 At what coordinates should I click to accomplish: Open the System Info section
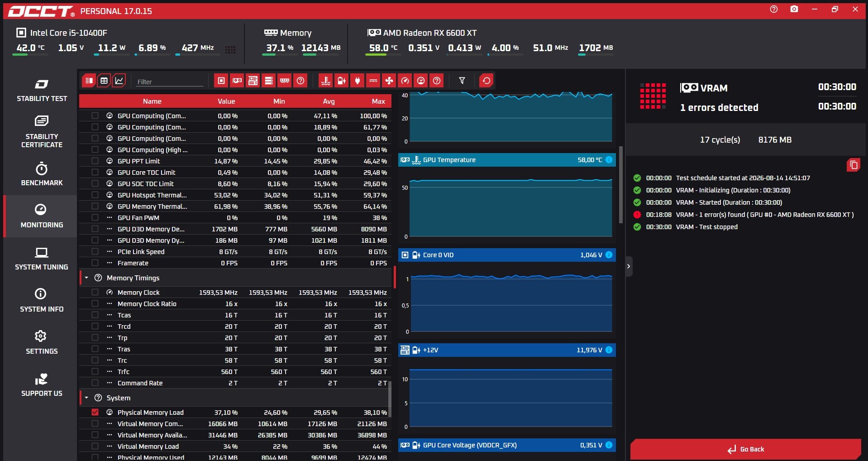[x=42, y=300]
